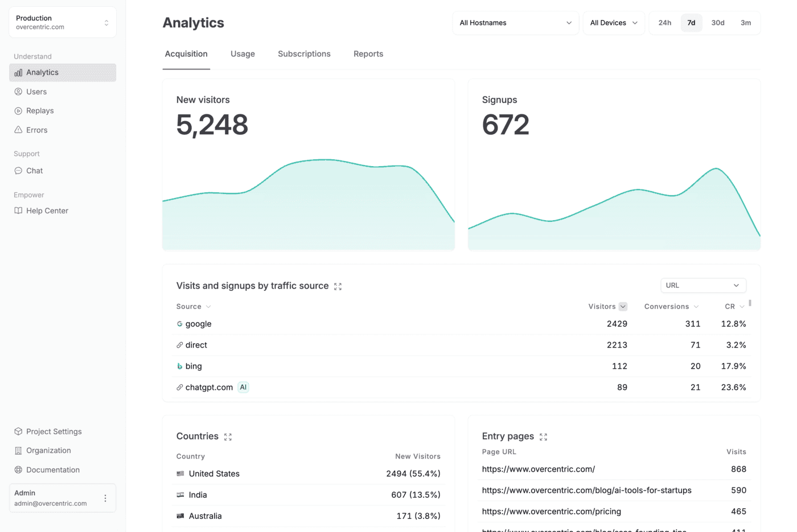This screenshot has height=532, width=797.
Task: Select the 3m period
Action: [x=746, y=23]
